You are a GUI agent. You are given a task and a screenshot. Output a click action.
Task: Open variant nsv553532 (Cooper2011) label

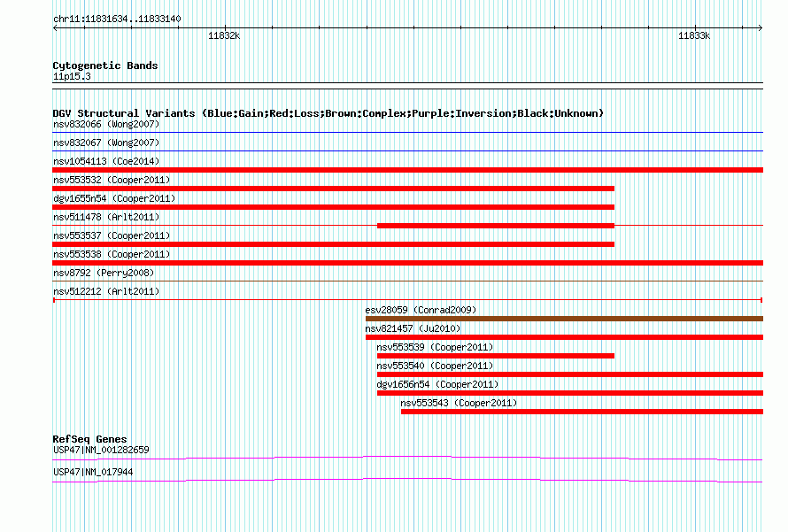pos(112,180)
